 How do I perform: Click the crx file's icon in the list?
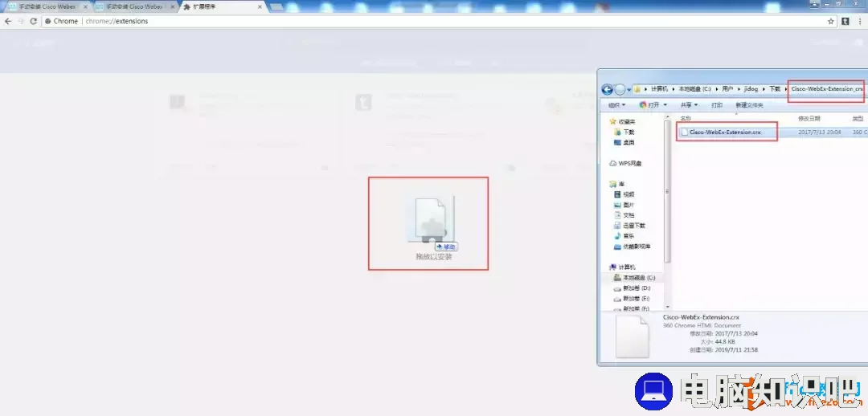coord(685,133)
